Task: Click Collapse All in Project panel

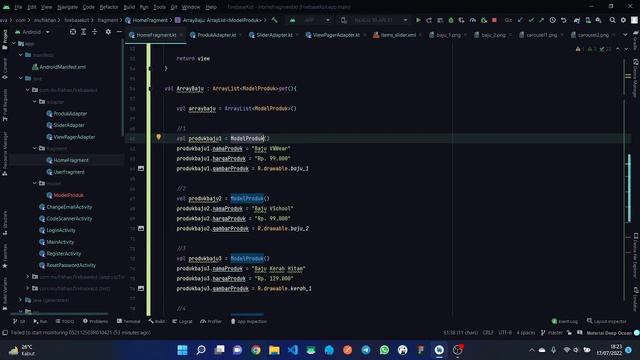Action: coord(94,32)
